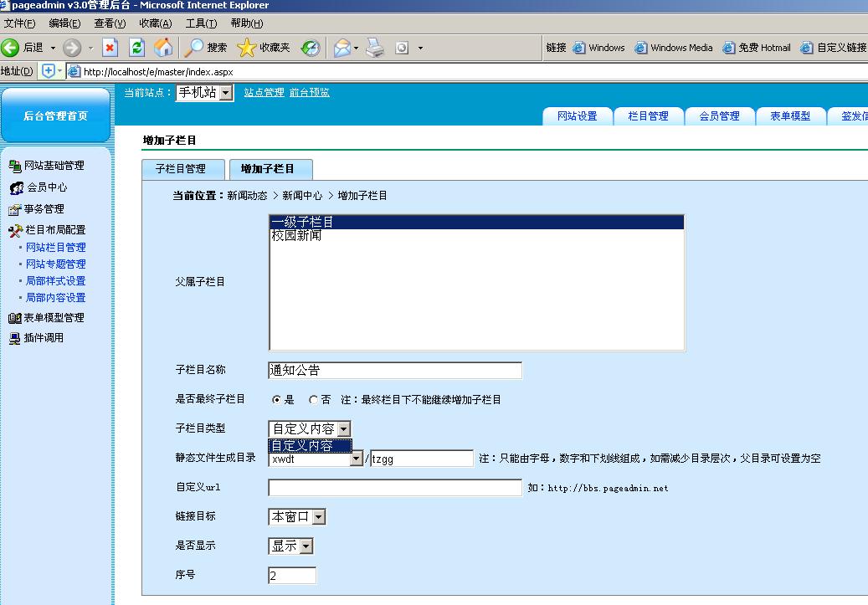
Task: Select the 是 radio button
Action: pyautogui.click(x=277, y=400)
